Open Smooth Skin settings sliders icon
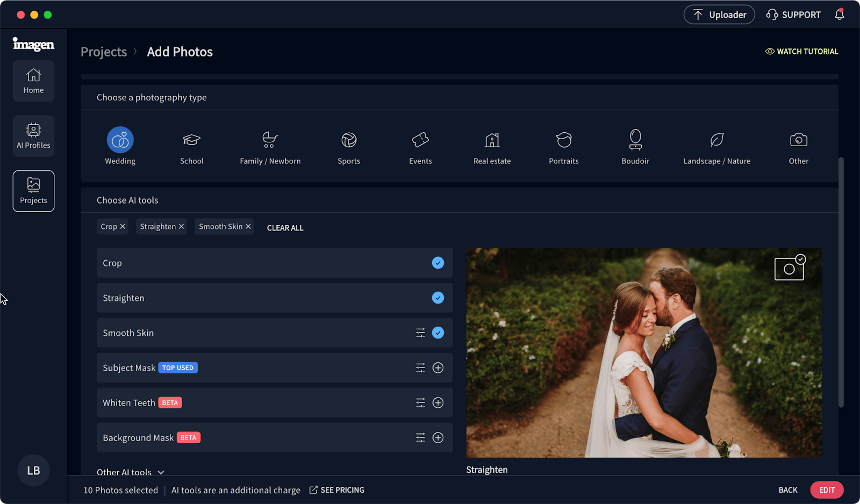 tap(420, 333)
